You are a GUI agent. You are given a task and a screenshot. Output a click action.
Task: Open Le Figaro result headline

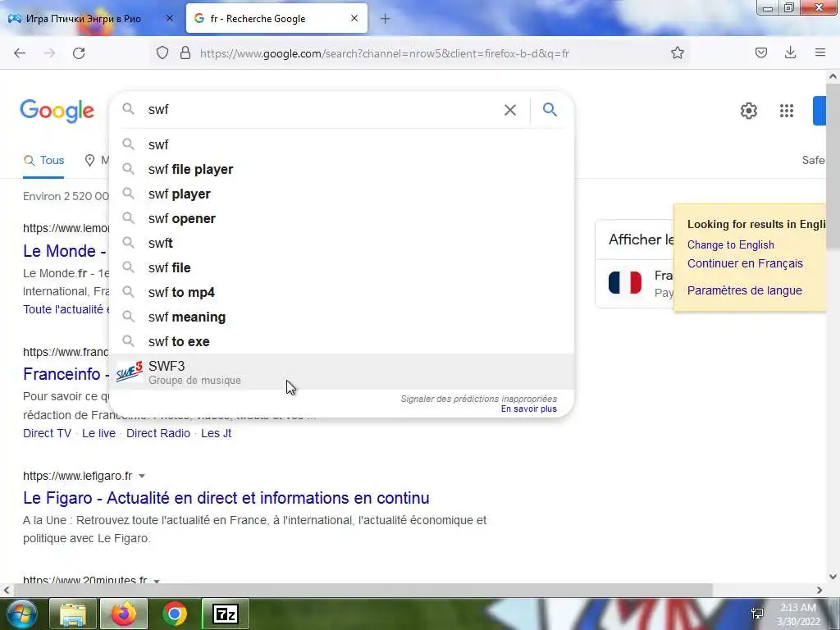click(226, 498)
